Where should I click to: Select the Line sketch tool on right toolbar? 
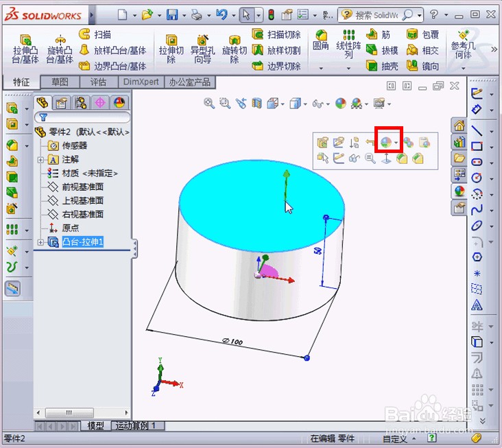click(x=477, y=130)
